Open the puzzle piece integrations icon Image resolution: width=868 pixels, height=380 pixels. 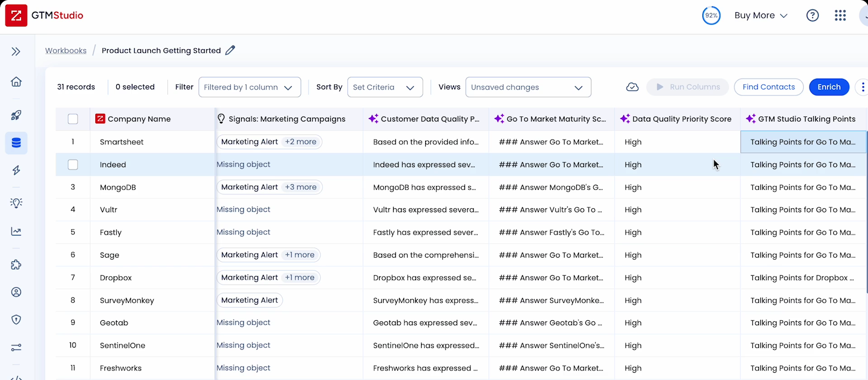pos(16,264)
